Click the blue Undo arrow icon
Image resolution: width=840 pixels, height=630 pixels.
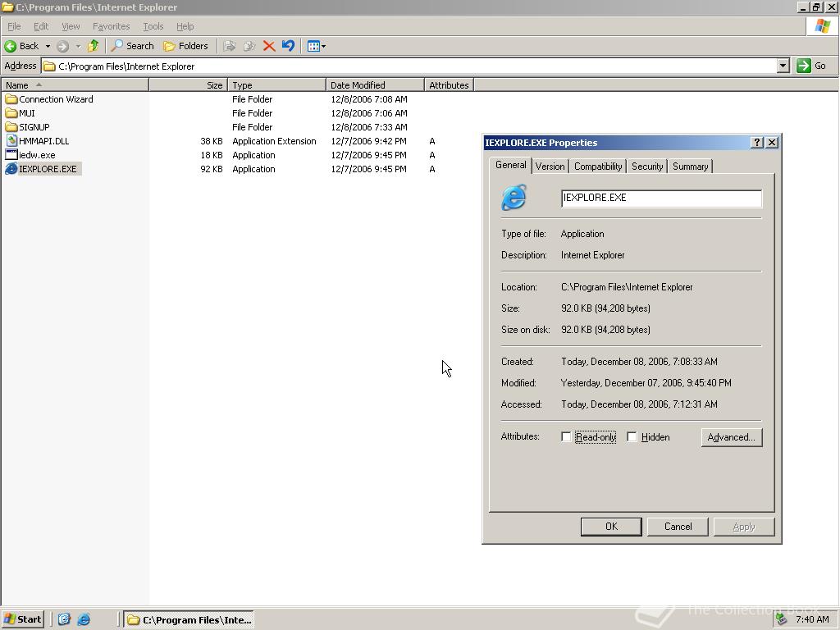tap(288, 46)
